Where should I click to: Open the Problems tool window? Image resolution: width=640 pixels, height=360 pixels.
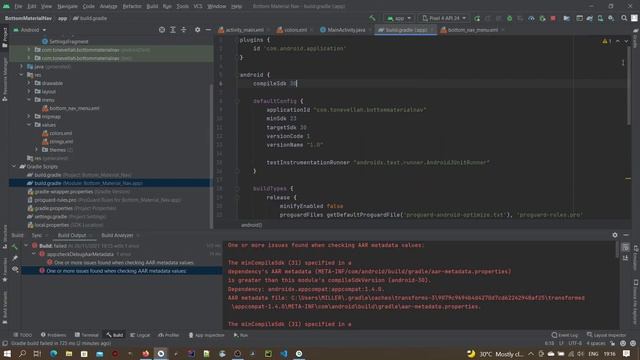(53, 335)
